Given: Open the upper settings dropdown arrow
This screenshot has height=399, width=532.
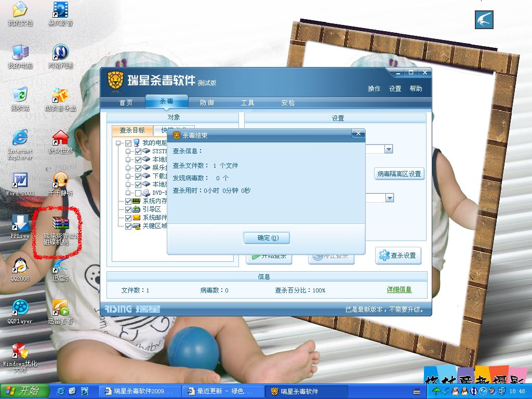Looking at the screenshot, I should pos(389,149).
